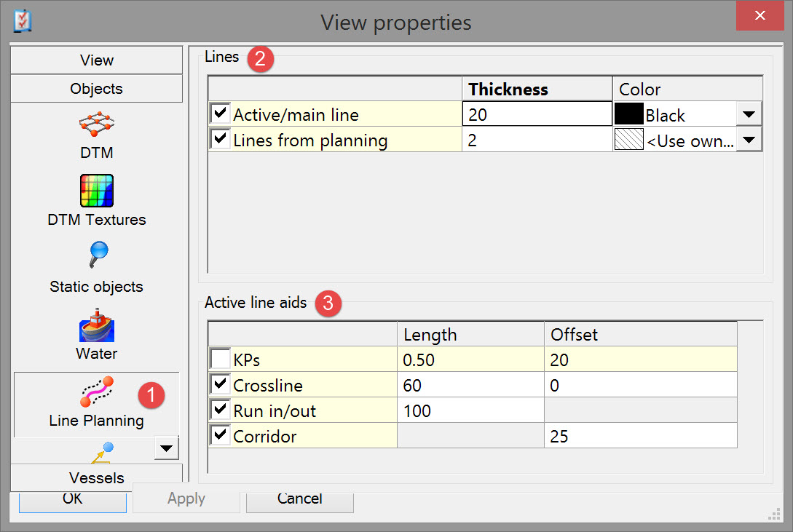This screenshot has width=793, height=532.
Task: Click the black color swatch
Action: (629, 114)
